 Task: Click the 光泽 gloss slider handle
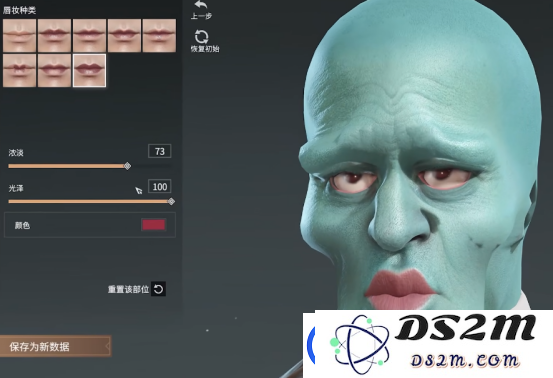(171, 201)
